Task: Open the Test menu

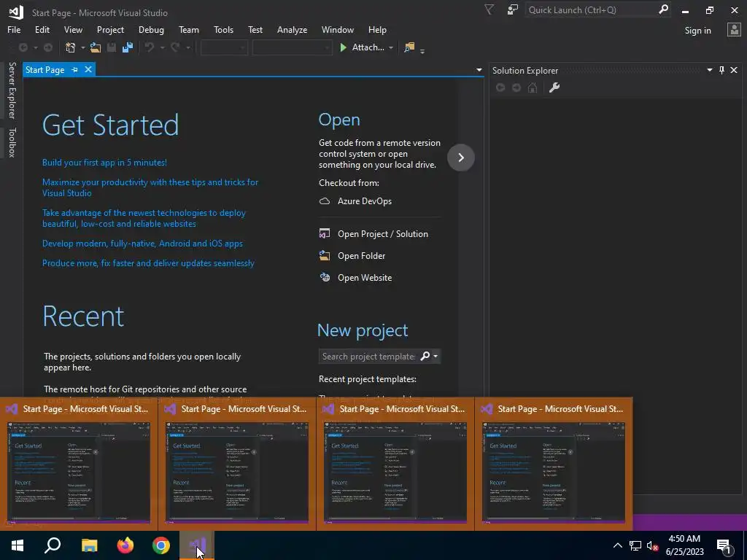Action: pyautogui.click(x=255, y=29)
